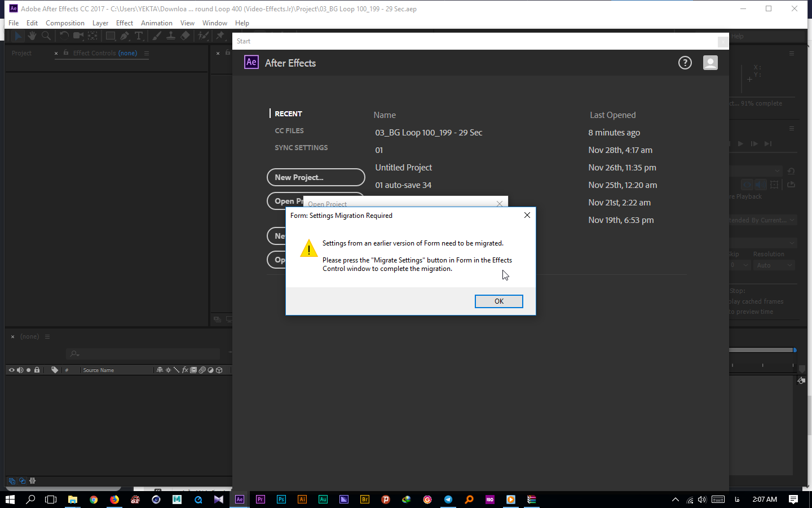Select the Rectangle shape tool
812x508 pixels.
(x=111, y=36)
